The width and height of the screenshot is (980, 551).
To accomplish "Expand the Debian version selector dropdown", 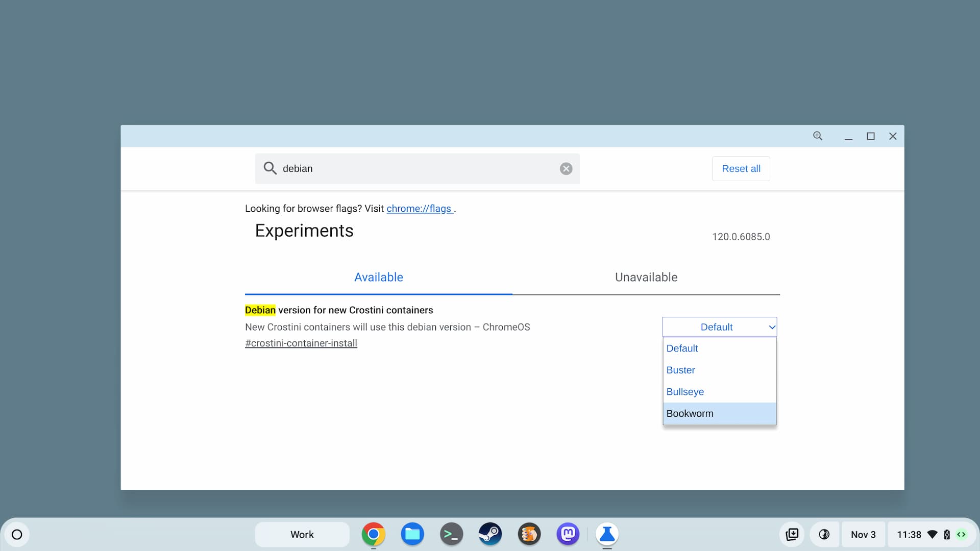I will [x=719, y=327].
